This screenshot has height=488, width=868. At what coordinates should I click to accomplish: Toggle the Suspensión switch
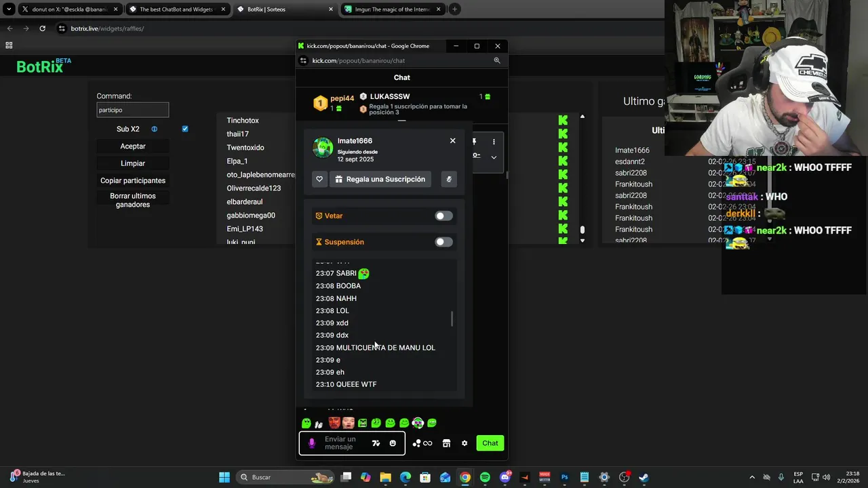[x=443, y=242]
